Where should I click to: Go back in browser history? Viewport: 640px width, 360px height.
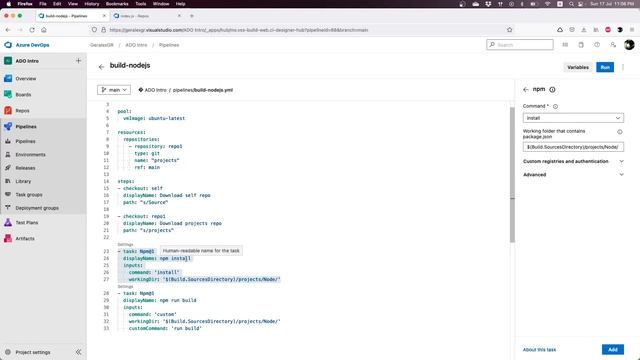pos(8,30)
